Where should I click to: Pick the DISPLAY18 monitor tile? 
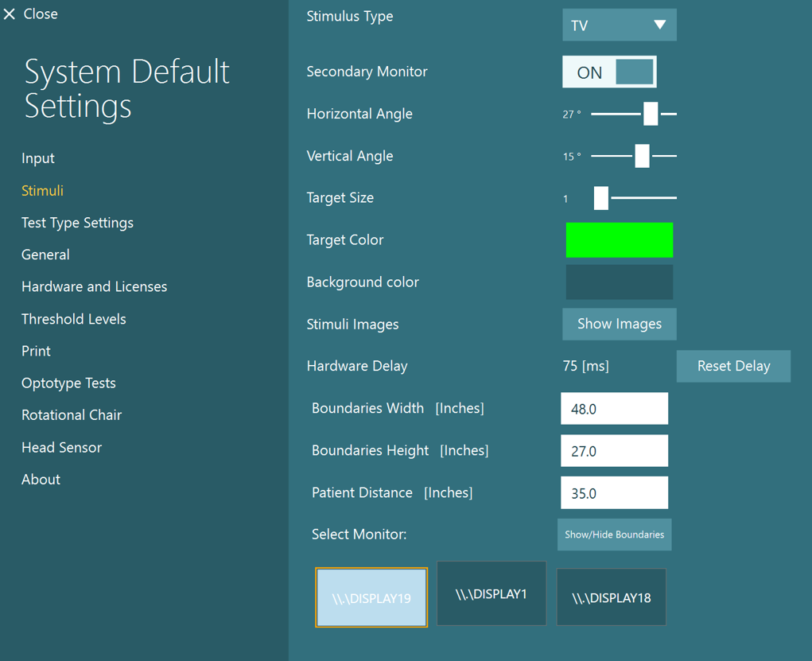point(611,597)
